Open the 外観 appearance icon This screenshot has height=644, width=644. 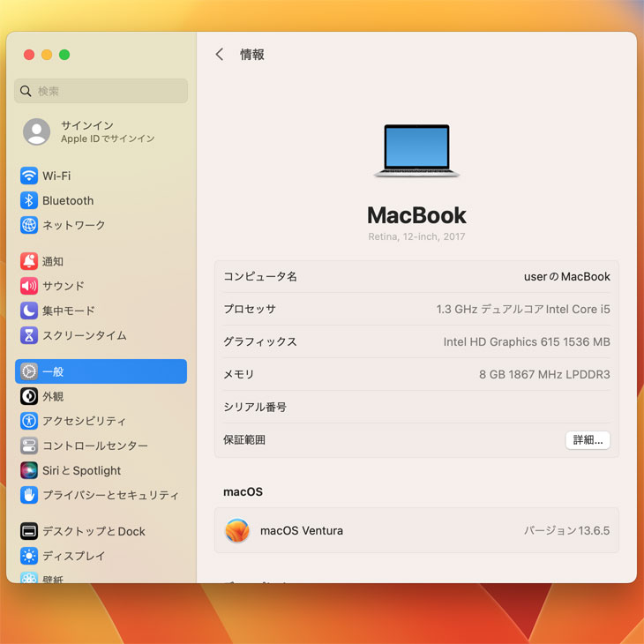(29, 396)
